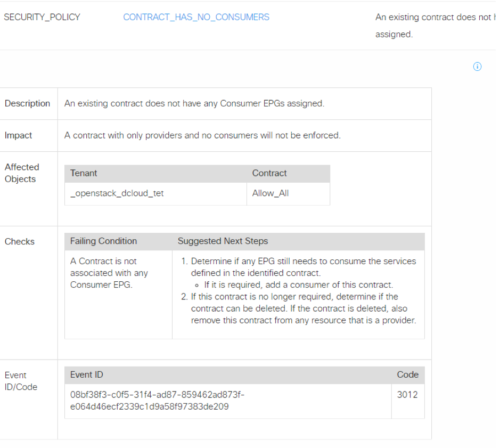This screenshot has width=500, height=448.
Task: Click the Affected Objects row label
Action: [21, 173]
